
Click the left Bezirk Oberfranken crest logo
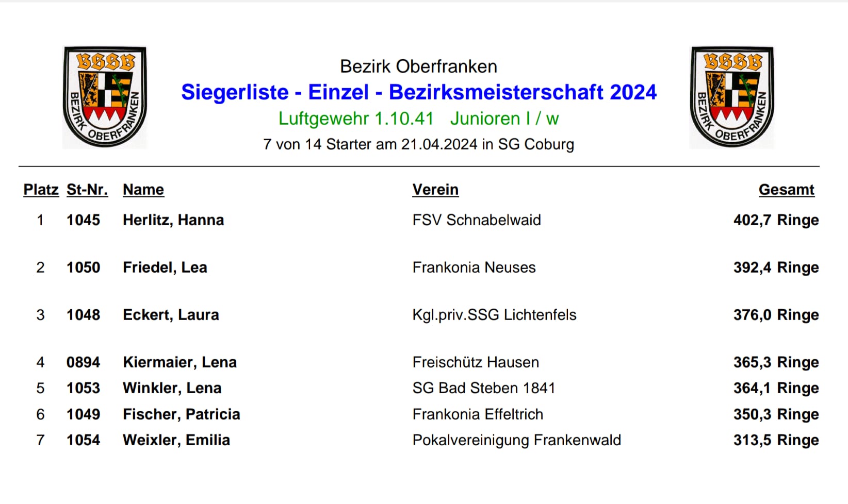[105, 97]
